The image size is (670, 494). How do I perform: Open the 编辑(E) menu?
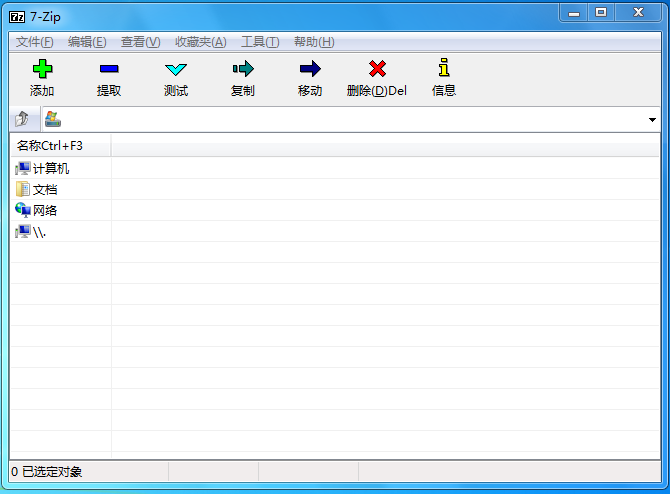click(87, 42)
